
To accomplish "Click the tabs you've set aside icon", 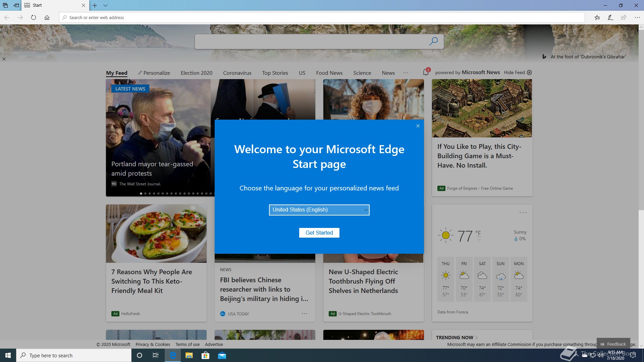I will pos(5,5).
